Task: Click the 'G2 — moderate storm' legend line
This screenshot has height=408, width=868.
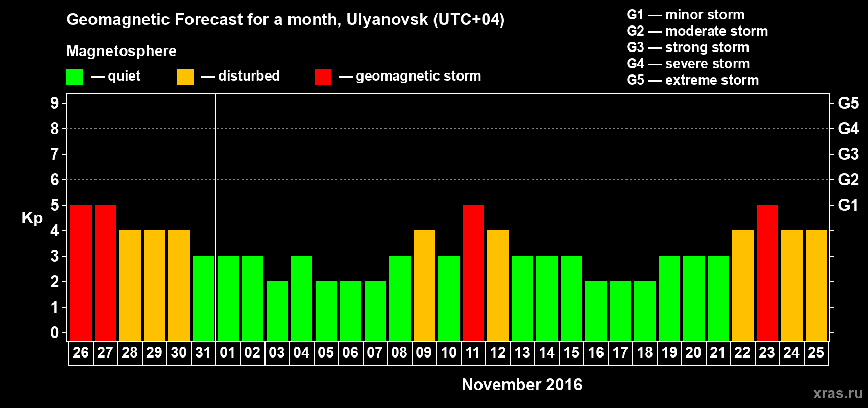Action: tap(697, 31)
